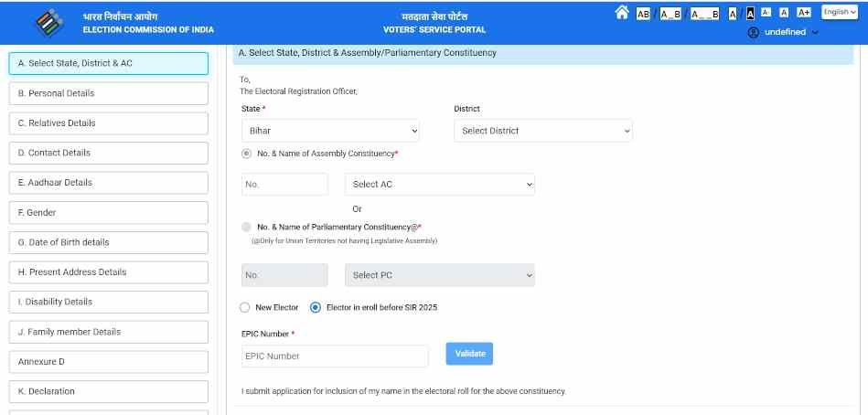Open the Select District dropdown
Screen dimensions: 868x415
coord(542,131)
